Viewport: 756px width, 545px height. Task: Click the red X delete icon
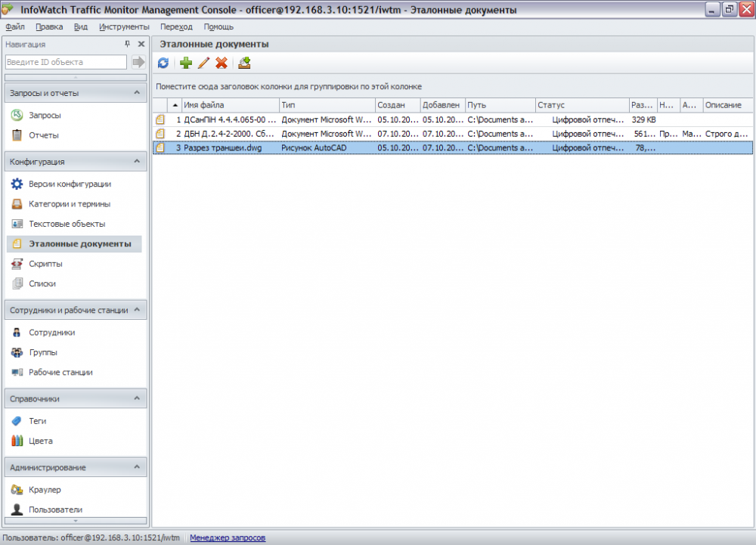click(x=222, y=63)
